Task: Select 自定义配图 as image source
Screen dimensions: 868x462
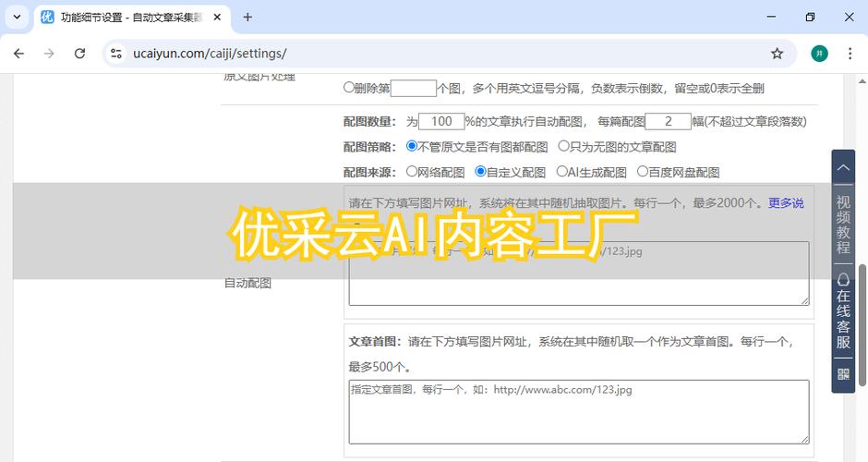Action: (480, 172)
